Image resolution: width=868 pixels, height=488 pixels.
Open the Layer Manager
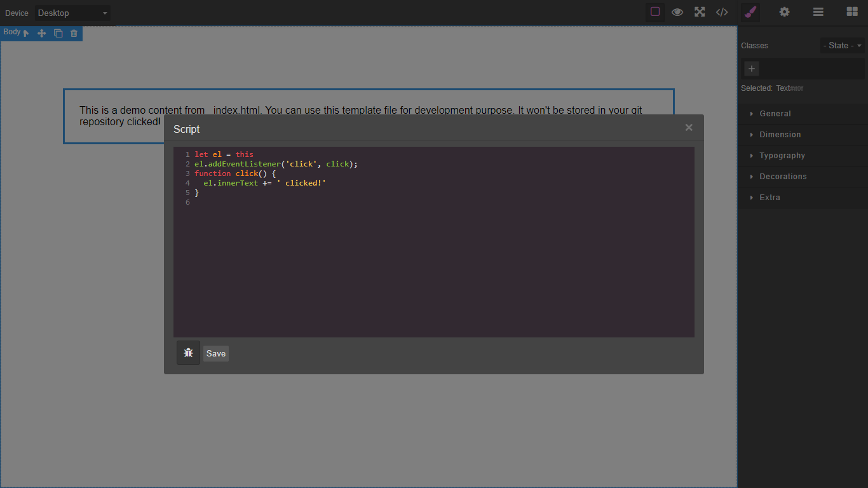click(x=818, y=12)
